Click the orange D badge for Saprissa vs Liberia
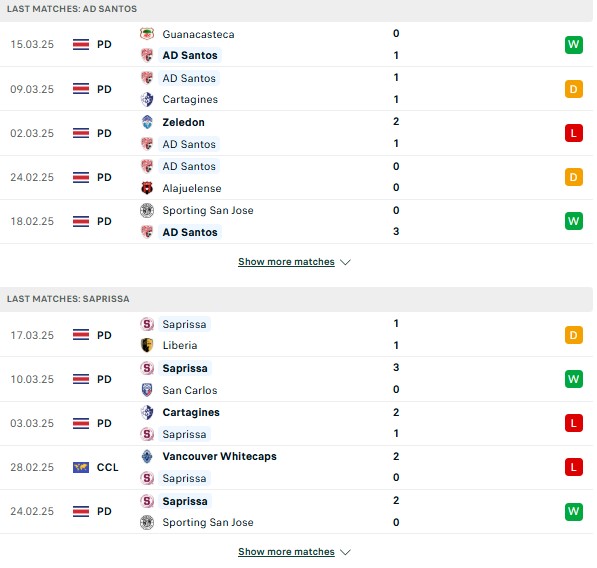 point(574,335)
